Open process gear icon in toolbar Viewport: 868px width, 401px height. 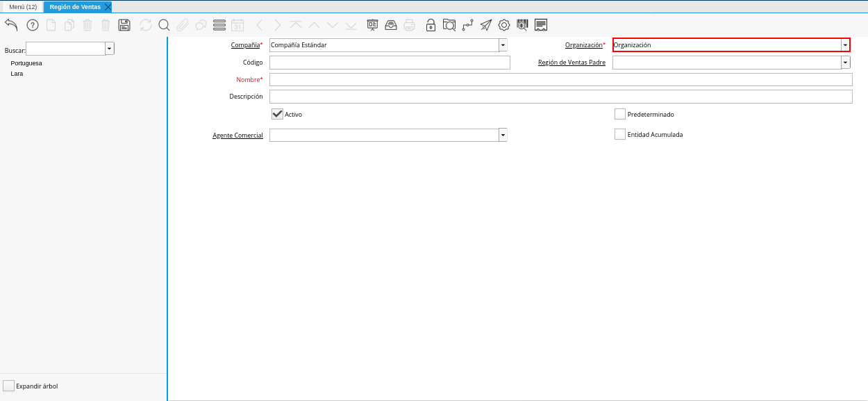504,25
